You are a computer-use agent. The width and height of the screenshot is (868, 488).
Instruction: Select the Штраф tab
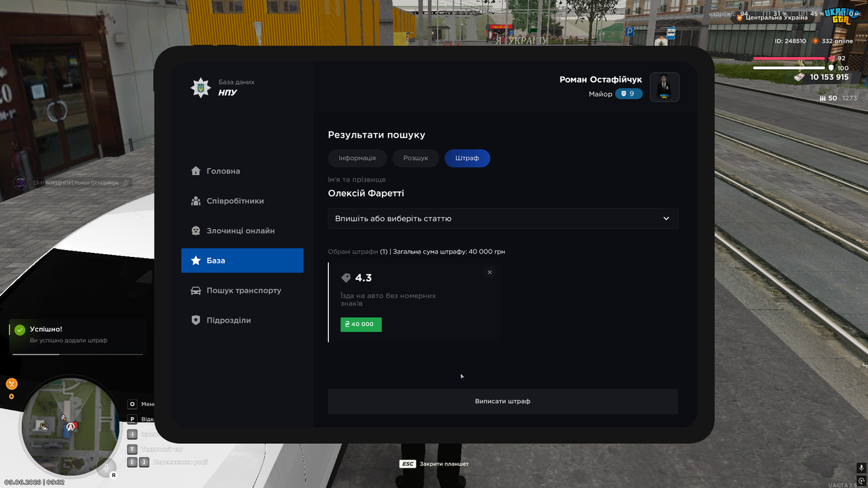point(467,158)
